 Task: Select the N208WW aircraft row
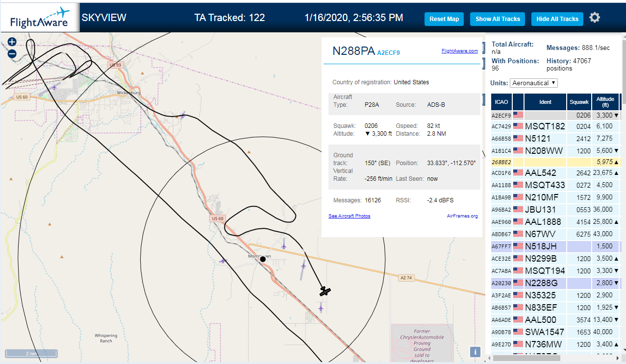555,150
